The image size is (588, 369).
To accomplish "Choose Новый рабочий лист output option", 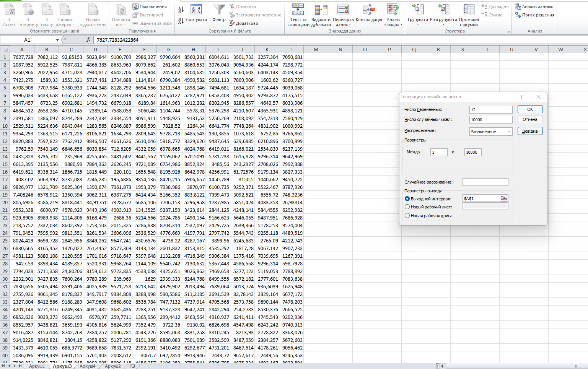I will click(x=407, y=207).
